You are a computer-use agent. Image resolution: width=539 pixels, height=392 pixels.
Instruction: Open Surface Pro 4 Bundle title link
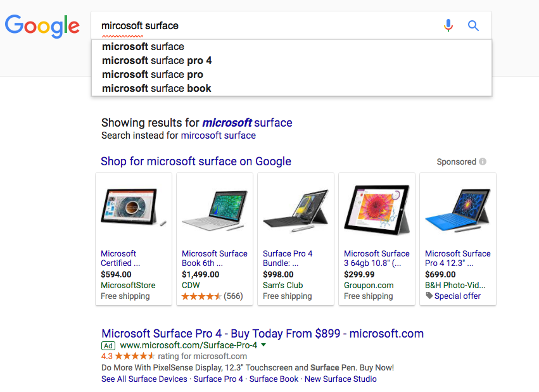pyautogui.click(x=288, y=258)
